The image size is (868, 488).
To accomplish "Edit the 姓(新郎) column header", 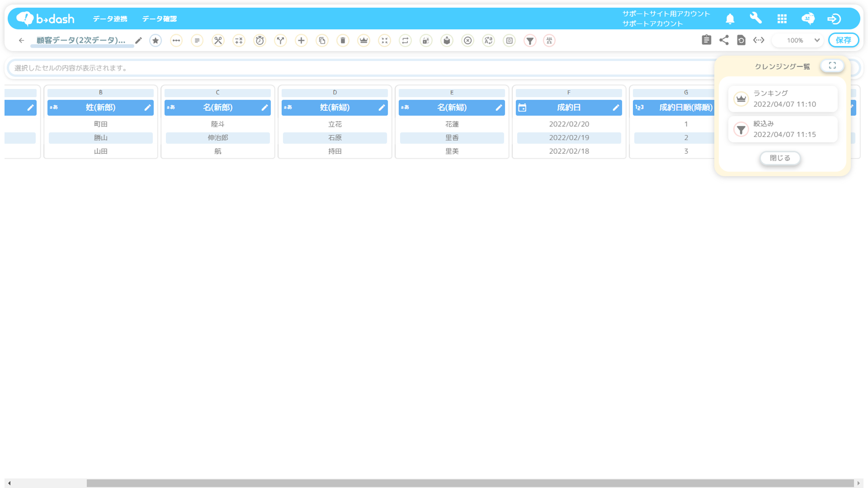I will [x=147, y=107].
